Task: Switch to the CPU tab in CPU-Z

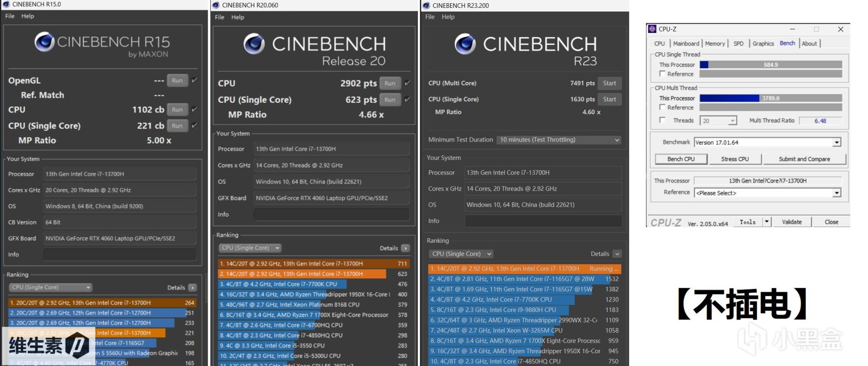Action: pyautogui.click(x=659, y=44)
